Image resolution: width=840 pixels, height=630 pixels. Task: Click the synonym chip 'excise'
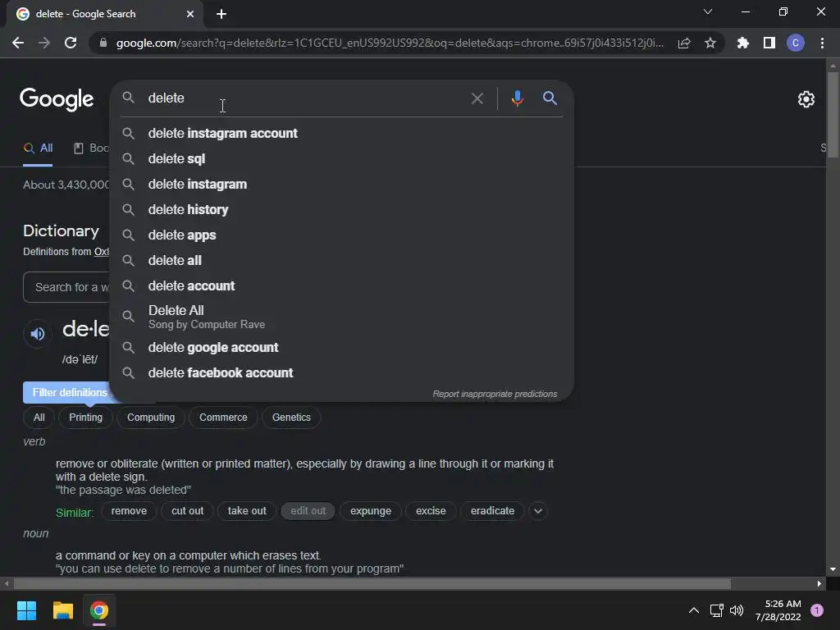click(x=431, y=511)
